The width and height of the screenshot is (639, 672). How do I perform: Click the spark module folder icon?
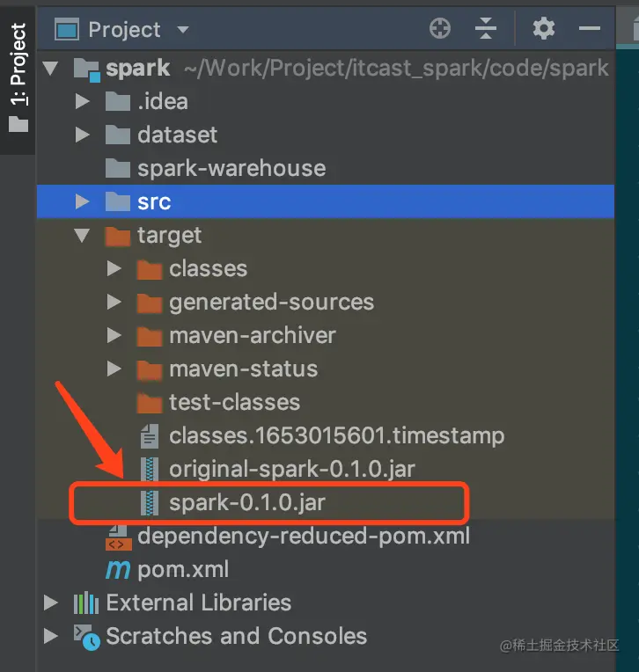[87, 69]
